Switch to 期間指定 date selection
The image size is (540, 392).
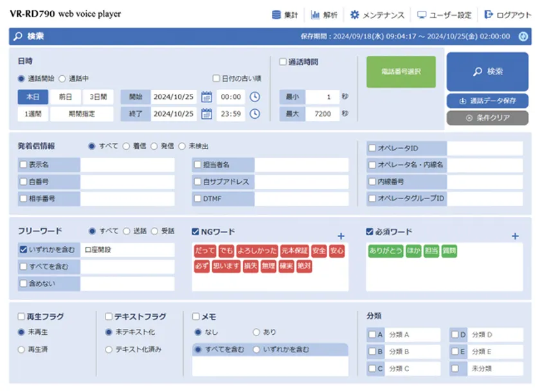pyautogui.click(x=80, y=113)
